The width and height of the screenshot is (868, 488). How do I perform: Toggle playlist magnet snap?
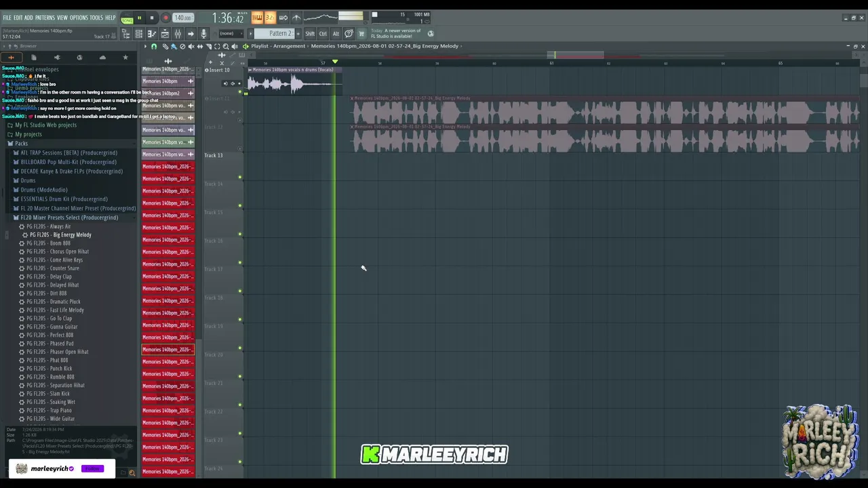coord(154,46)
